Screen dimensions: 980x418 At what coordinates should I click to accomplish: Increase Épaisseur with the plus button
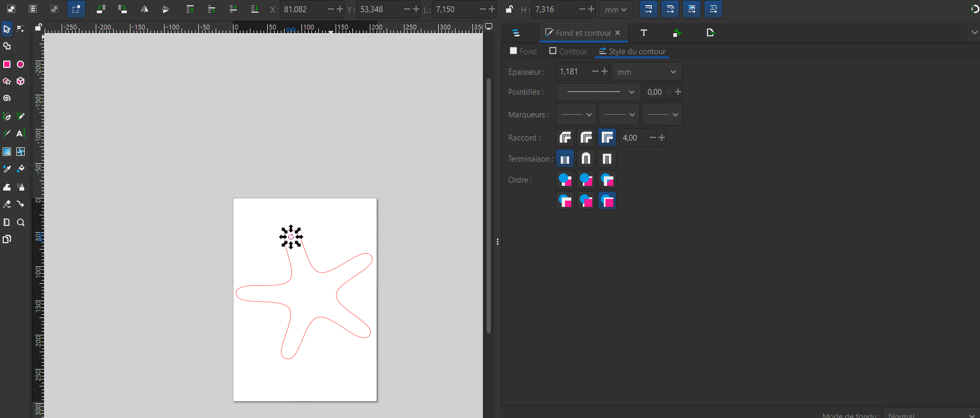[x=604, y=72]
